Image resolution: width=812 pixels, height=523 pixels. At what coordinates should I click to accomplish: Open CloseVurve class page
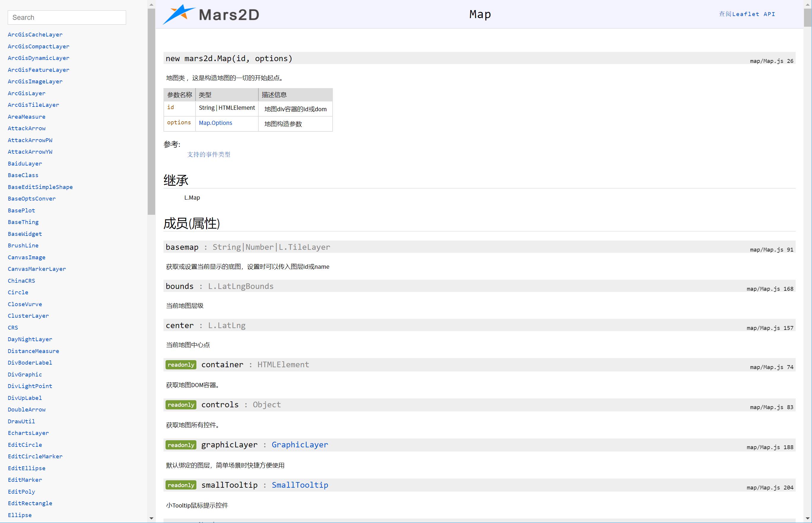(x=25, y=304)
